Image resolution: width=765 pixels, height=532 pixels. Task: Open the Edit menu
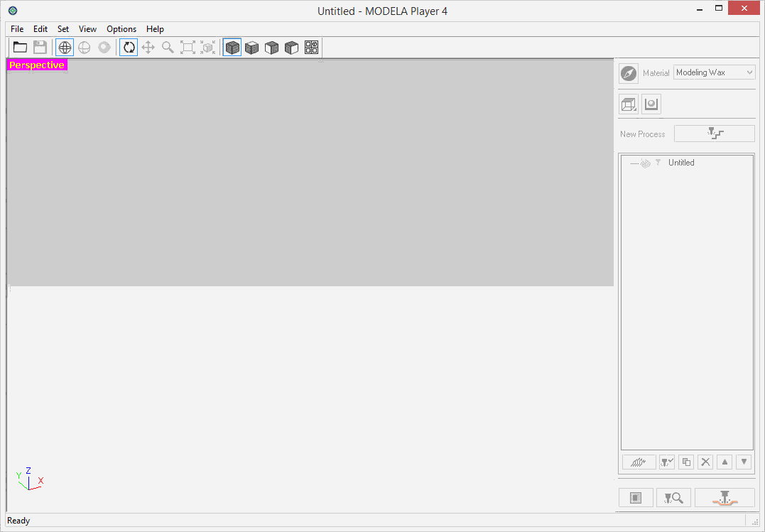40,29
